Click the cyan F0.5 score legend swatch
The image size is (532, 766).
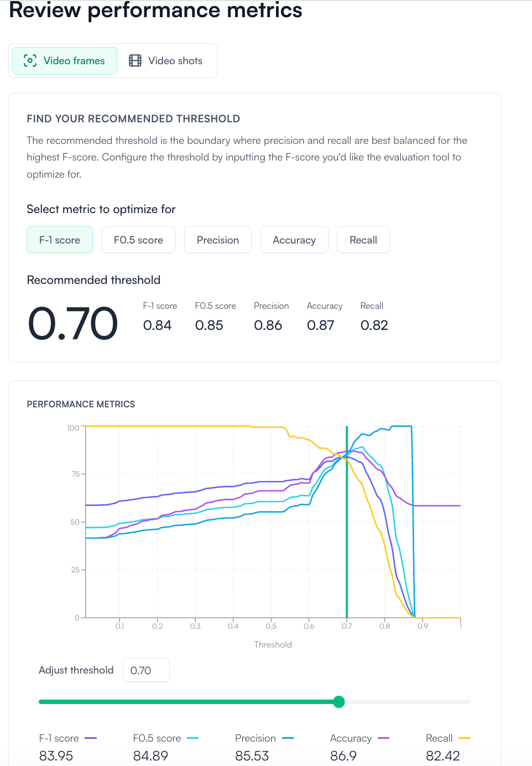click(x=192, y=738)
